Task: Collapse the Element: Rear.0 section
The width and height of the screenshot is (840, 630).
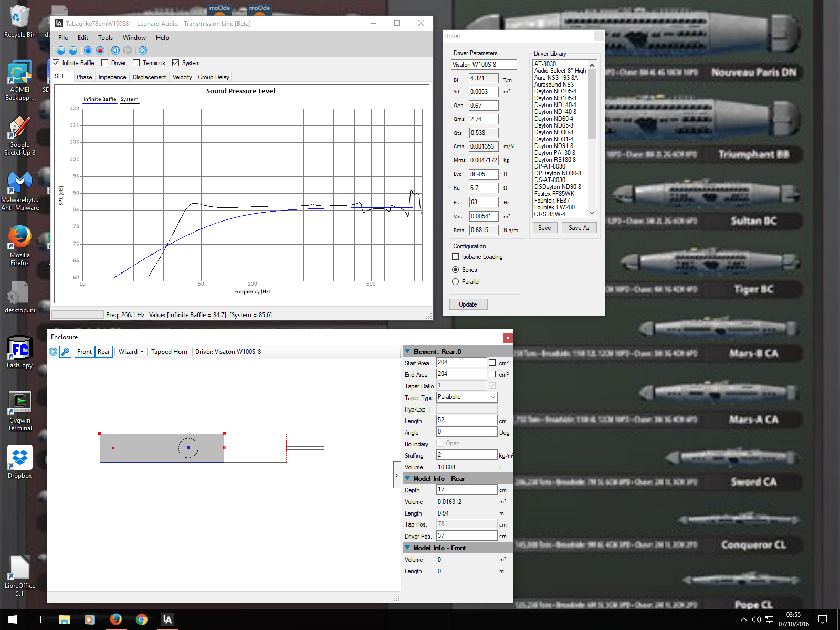Action: tap(407, 351)
